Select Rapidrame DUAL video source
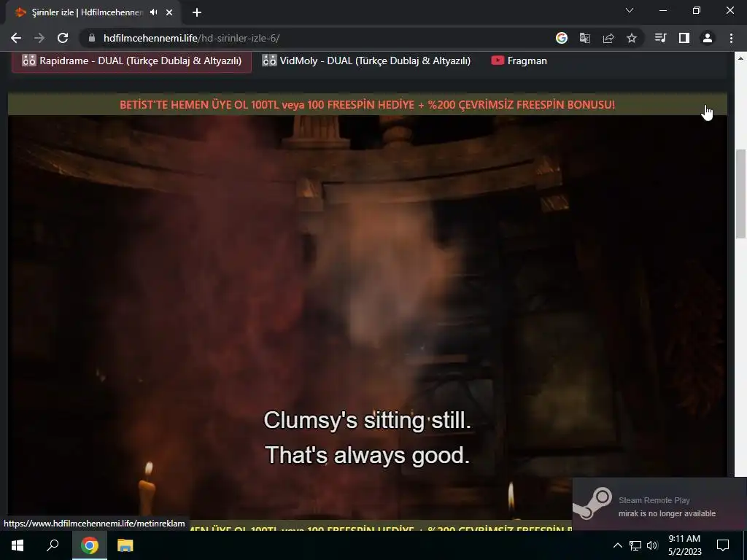The width and height of the screenshot is (747, 560). coord(131,61)
